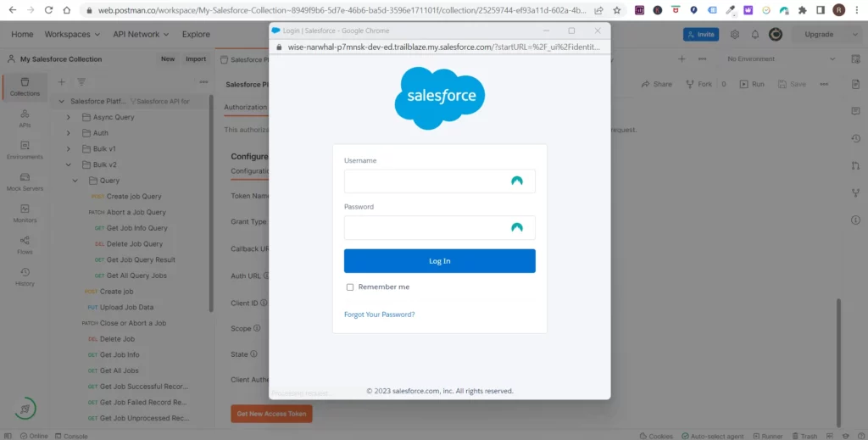868x440 pixels.
Task: Open the Mock Servers sidebar section
Action: tap(25, 182)
